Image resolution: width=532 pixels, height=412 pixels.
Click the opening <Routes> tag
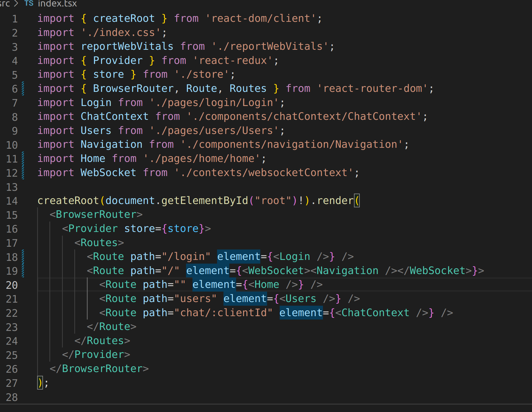pyautogui.click(x=99, y=243)
